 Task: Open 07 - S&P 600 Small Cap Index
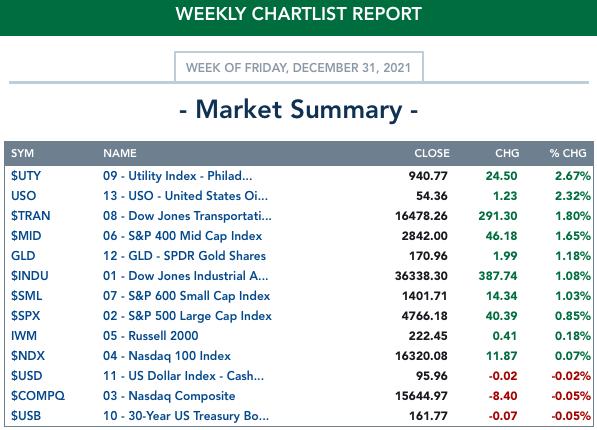(x=186, y=296)
